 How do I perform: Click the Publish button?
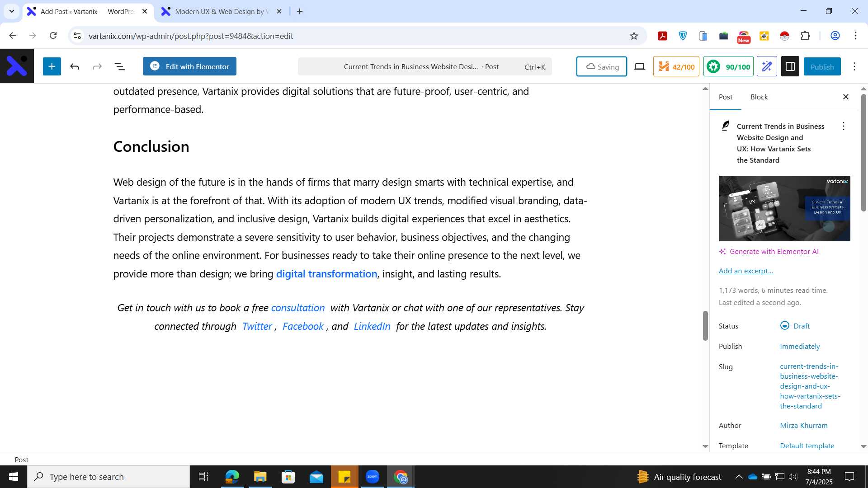822,66
